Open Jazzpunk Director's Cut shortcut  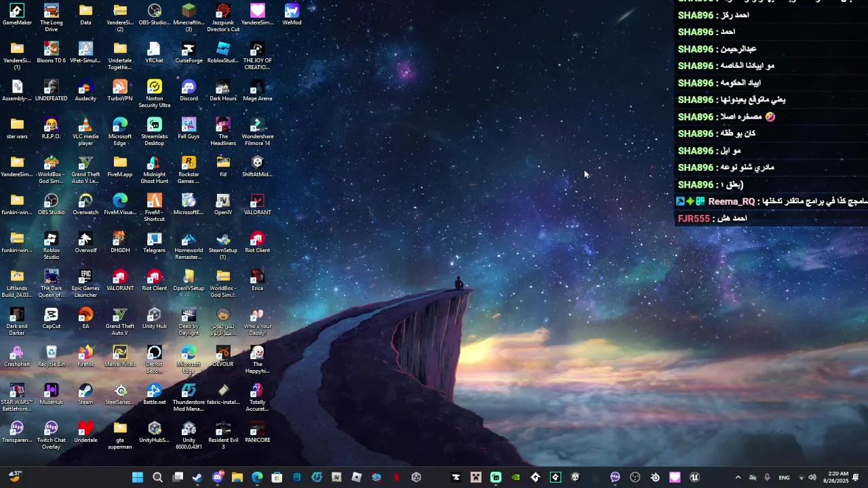[x=223, y=18]
